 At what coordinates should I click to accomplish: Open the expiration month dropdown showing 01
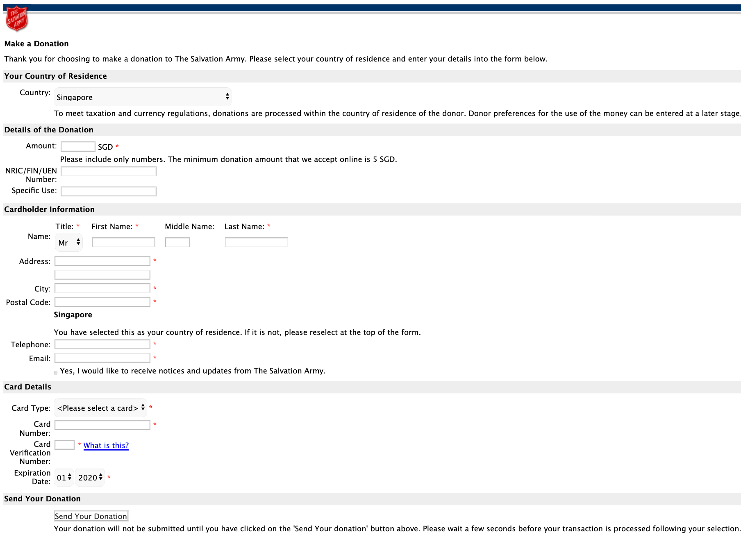(x=64, y=477)
